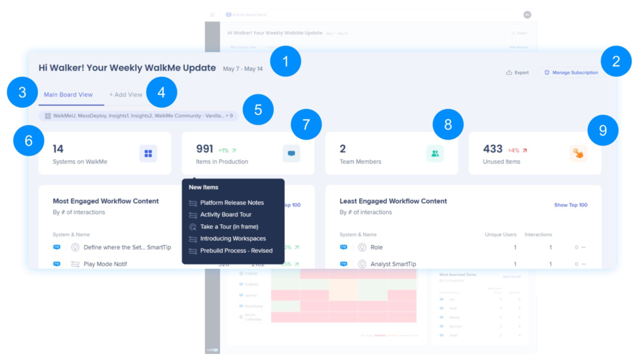Click the icon beside Prebuild Process - Revised

pyautogui.click(x=192, y=251)
